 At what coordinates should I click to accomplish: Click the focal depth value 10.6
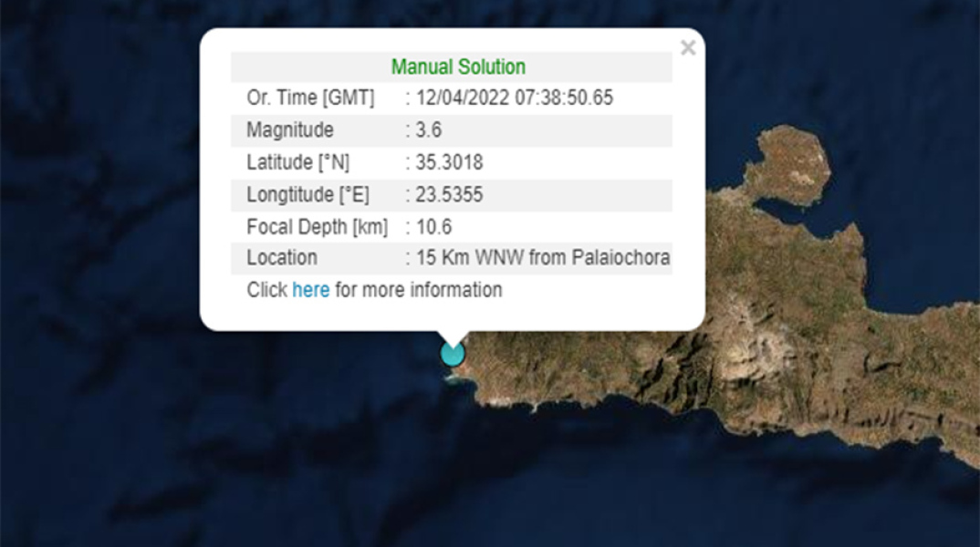click(x=433, y=227)
